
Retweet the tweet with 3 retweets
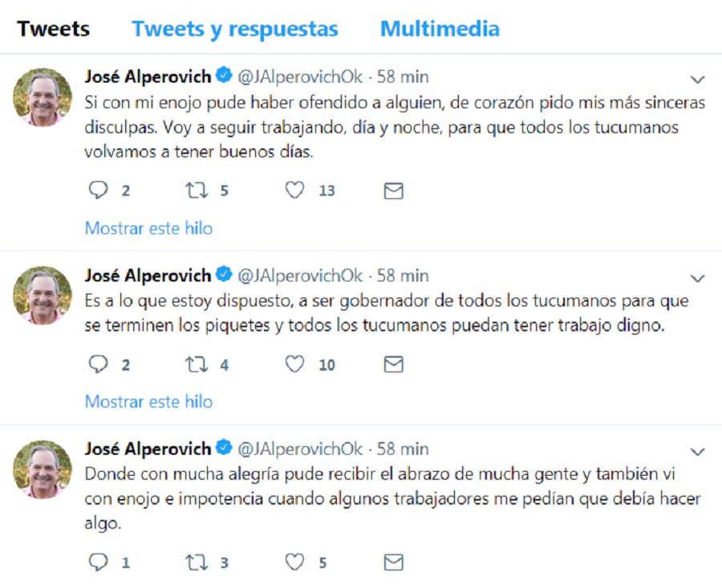197,562
